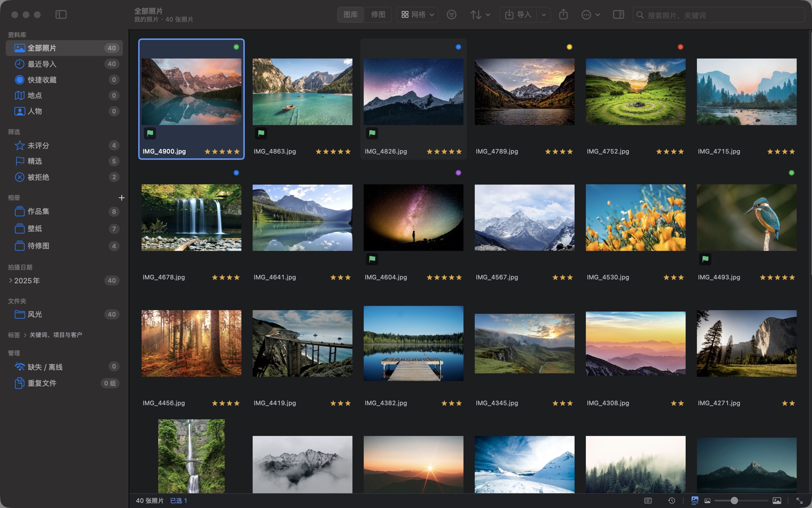Toggle green flag on IMG_4900.jpg

click(x=150, y=133)
